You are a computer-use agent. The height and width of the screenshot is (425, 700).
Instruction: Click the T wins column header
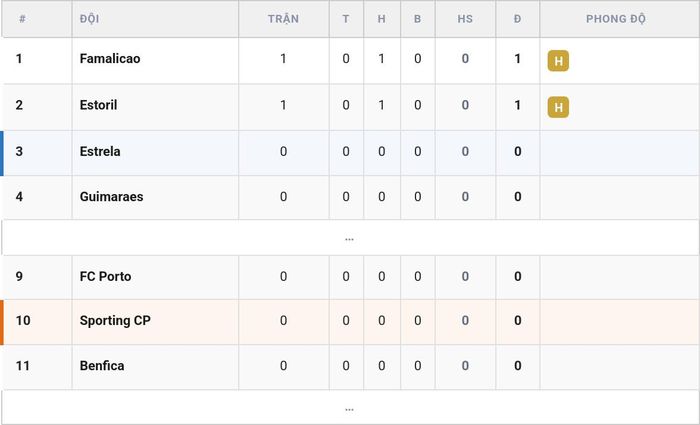coord(346,19)
